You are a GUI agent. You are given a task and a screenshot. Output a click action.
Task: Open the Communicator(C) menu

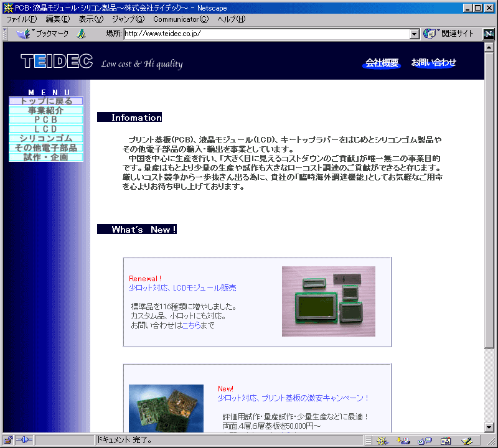pyautogui.click(x=181, y=19)
